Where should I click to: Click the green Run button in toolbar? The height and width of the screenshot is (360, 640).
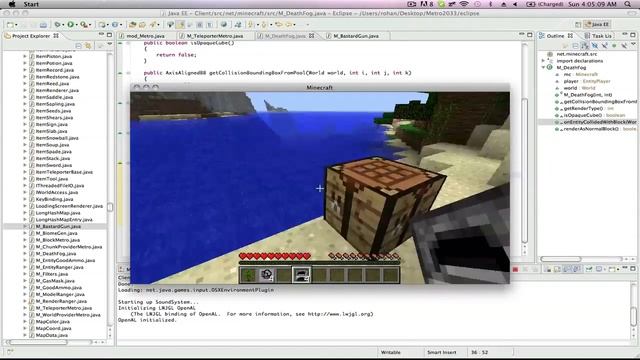tap(71, 25)
